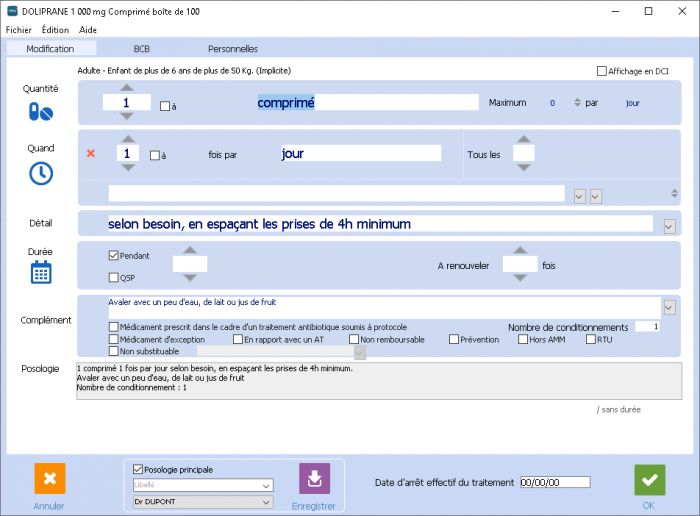Decrease 'A renouveler' count down arrow
Screen dimensions: 700x516
[520, 278]
